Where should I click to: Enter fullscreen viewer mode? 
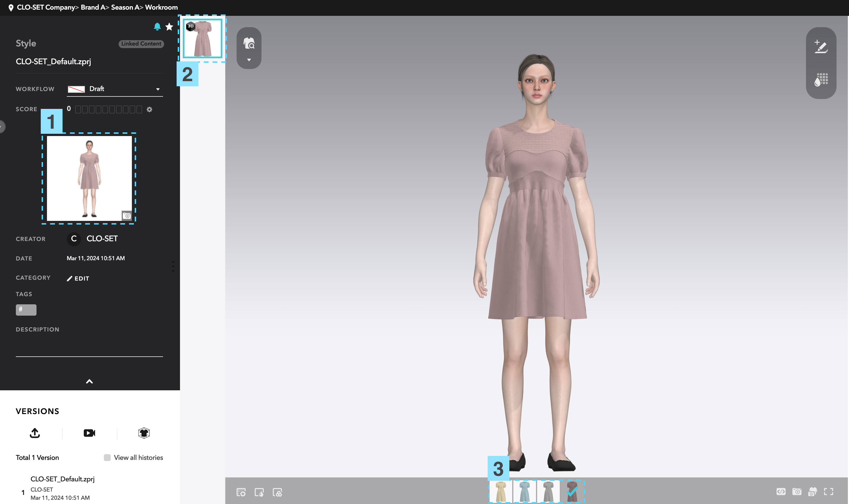coord(828,492)
